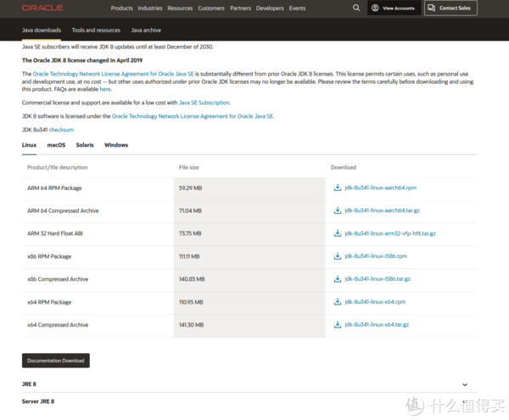509x420 pixels.
Task: Click 'x86 Compressed Archive' description
Action: pos(58,279)
